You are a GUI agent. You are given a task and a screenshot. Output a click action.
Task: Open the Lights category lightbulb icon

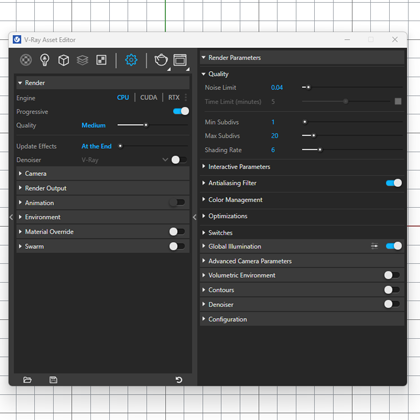click(45, 60)
